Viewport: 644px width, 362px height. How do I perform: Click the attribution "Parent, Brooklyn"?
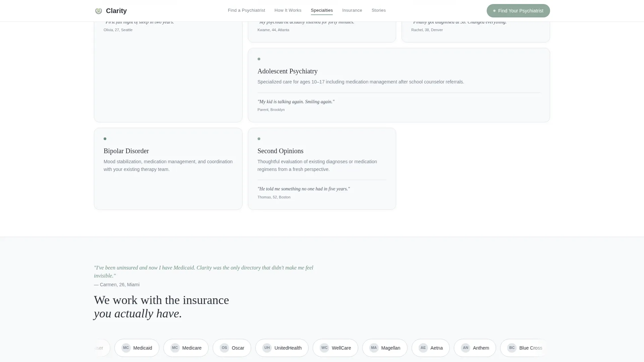271,110
